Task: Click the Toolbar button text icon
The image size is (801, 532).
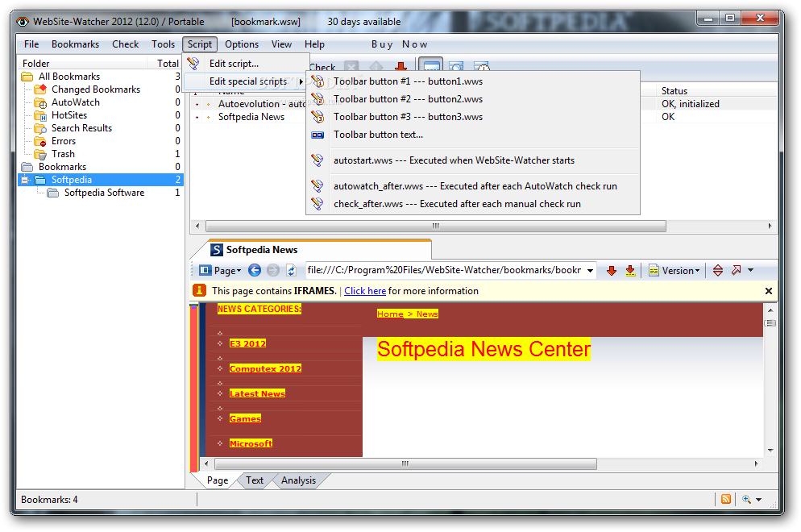Action: click(x=317, y=135)
